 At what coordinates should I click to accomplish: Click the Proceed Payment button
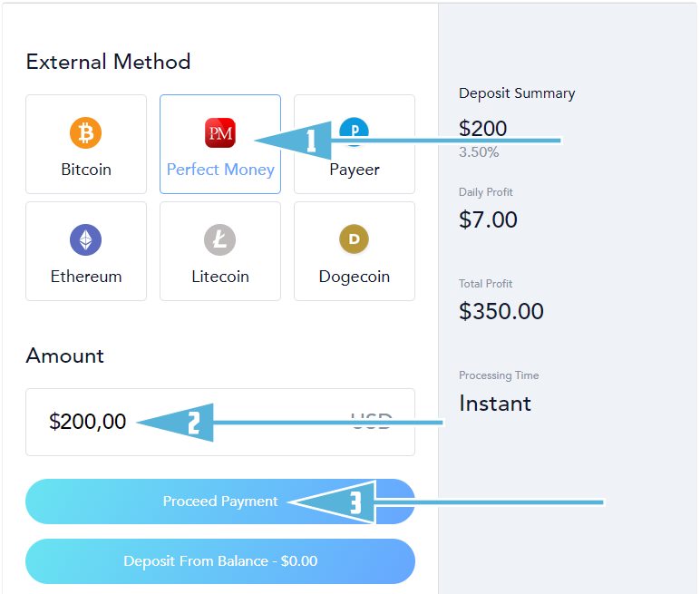click(x=220, y=501)
